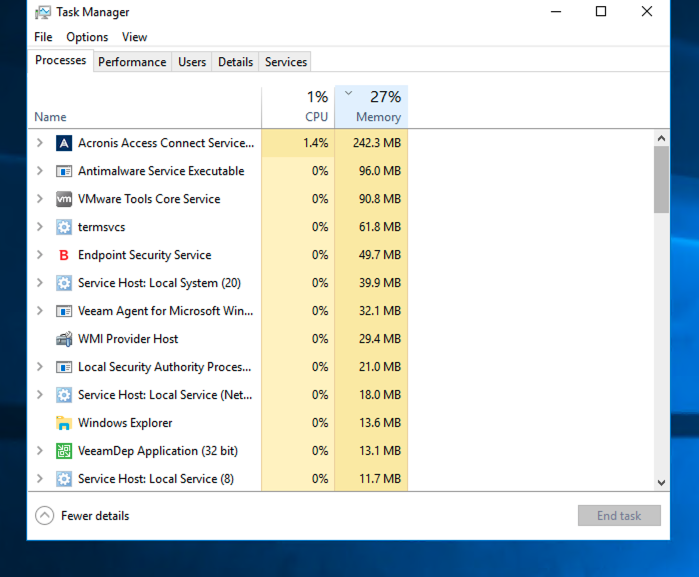Click the termsvcs gear icon

coord(64,227)
